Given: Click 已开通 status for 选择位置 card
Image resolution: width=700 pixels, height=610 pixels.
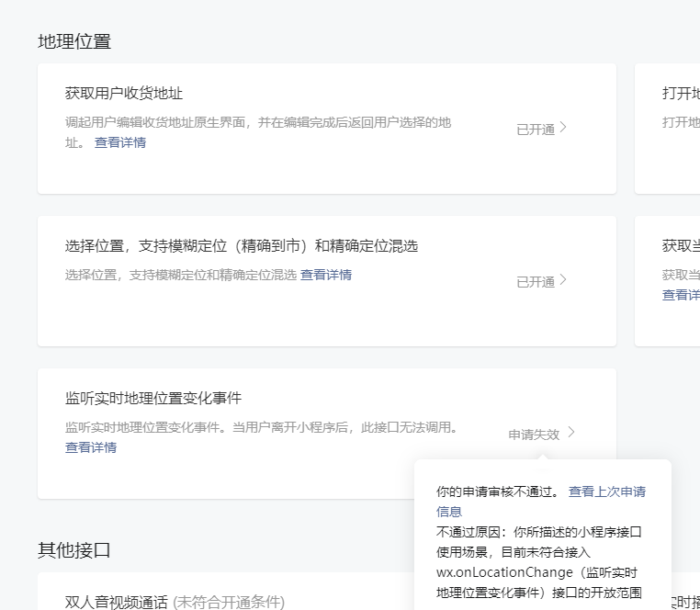Looking at the screenshot, I should pyautogui.click(x=536, y=282).
